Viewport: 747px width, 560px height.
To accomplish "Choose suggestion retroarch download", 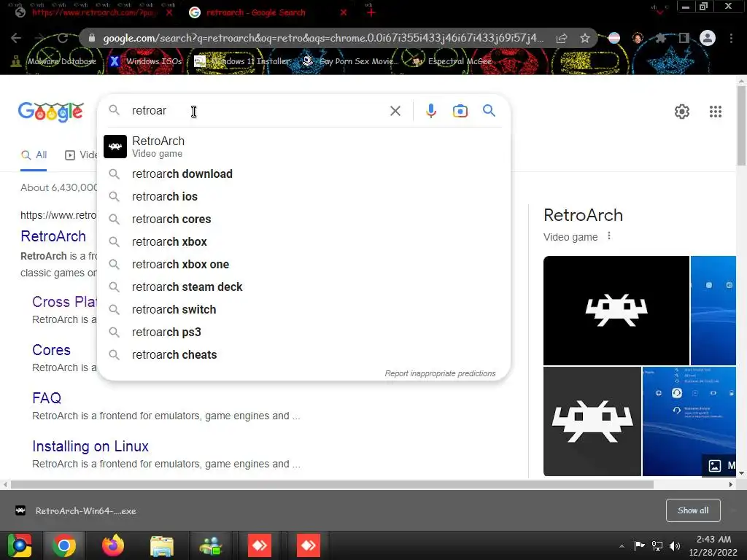I will (303, 174).
